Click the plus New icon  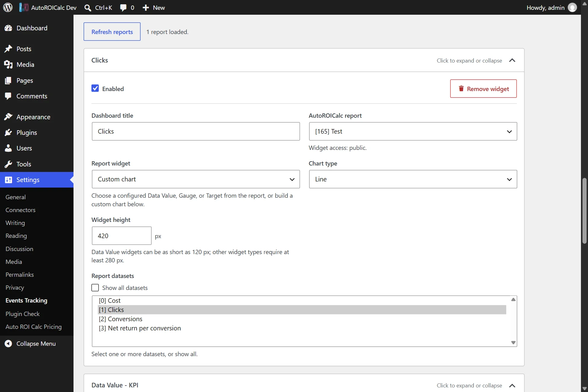pyautogui.click(x=146, y=8)
